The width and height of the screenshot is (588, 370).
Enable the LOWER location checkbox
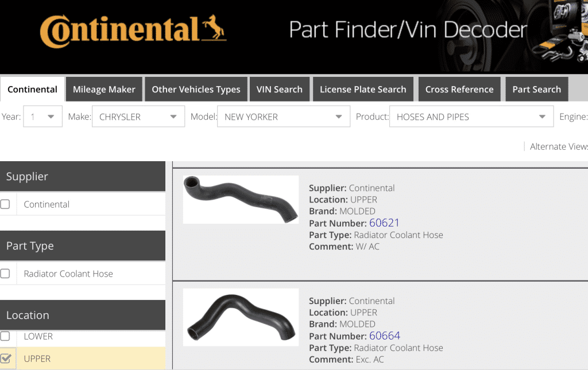point(5,336)
